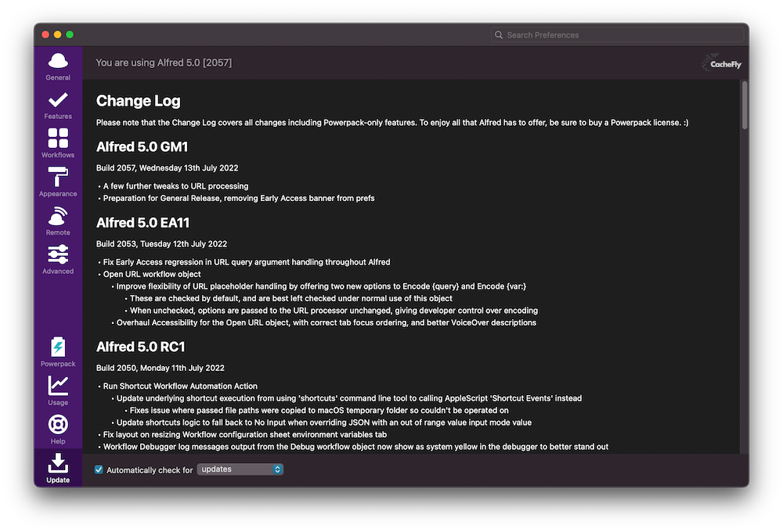783x532 pixels.
Task: Click 'Fix Early Access regression' line
Action: click(x=247, y=262)
